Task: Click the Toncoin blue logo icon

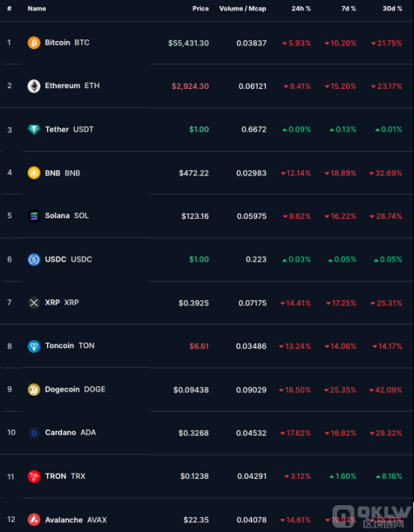Action: tap(34, 346)
